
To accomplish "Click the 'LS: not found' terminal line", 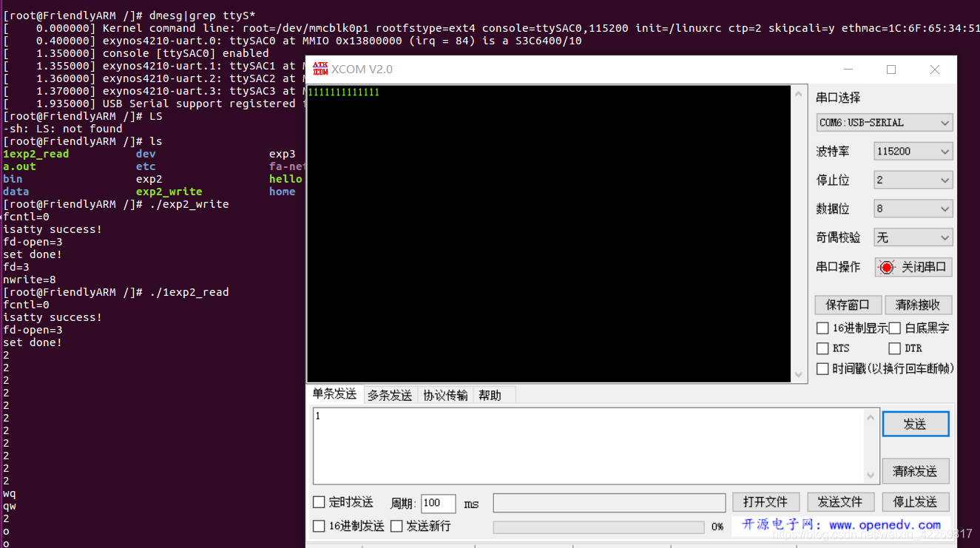I will pyautogui.click(x=63, y=129).
